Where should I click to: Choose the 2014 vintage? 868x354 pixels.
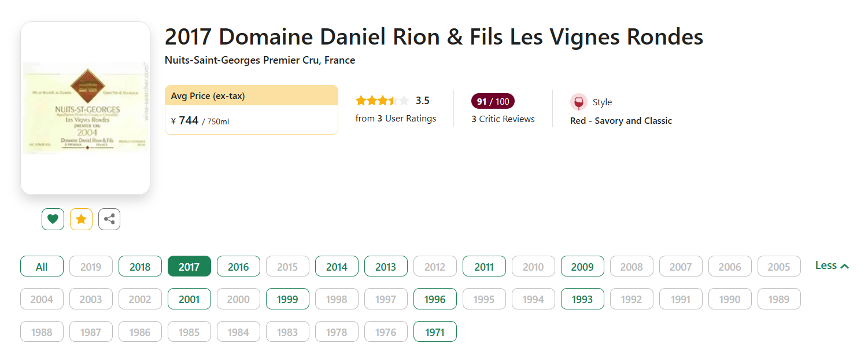pyautogui.click(x=337, y=267)
